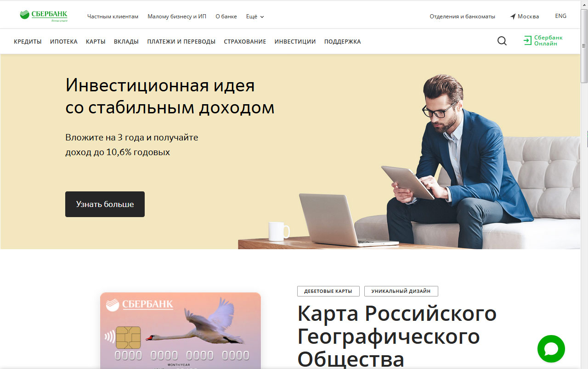588x369 pixels.
Task: Switch language to ENG
Action: point(560,16)
